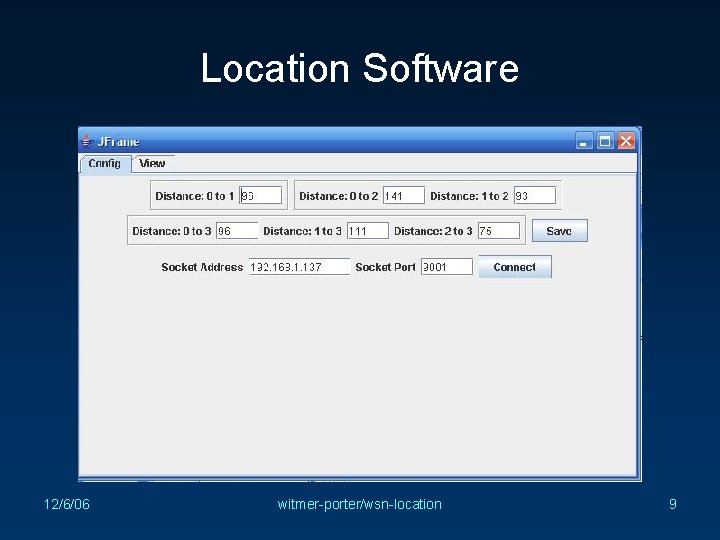The width and height of the screenshot is (720, 540).
Task: Click the Socket Address input field
Action: (x=299, y=267)
